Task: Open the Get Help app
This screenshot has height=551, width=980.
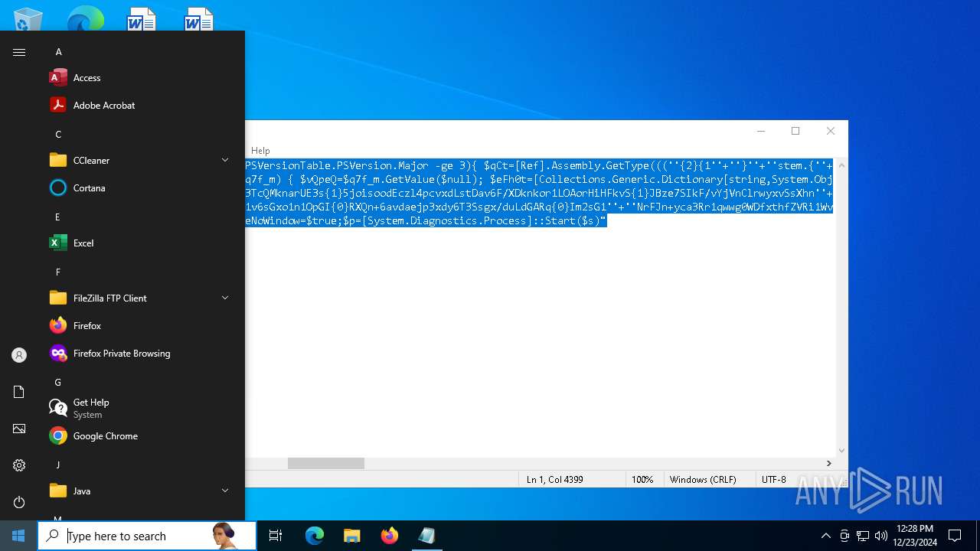Action: (x=141, y=409)
